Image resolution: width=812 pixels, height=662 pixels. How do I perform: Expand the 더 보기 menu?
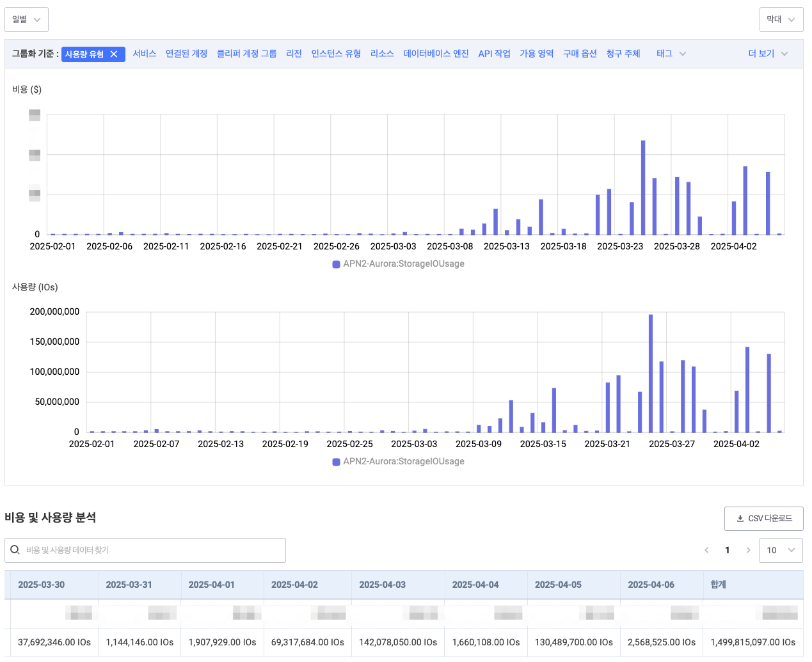coord(768,54)
